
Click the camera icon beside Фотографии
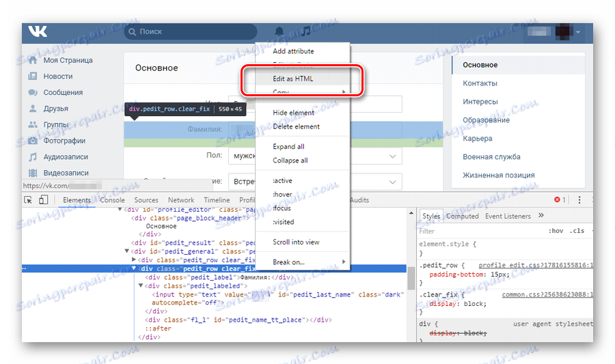click(x=33, y=141)
